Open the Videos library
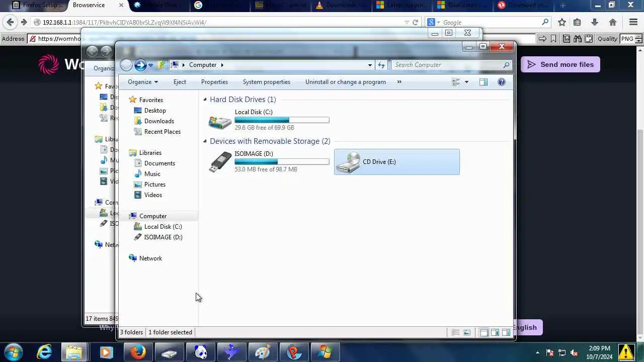The height and width of the screenshot is (362, 644). pos(153,195)
